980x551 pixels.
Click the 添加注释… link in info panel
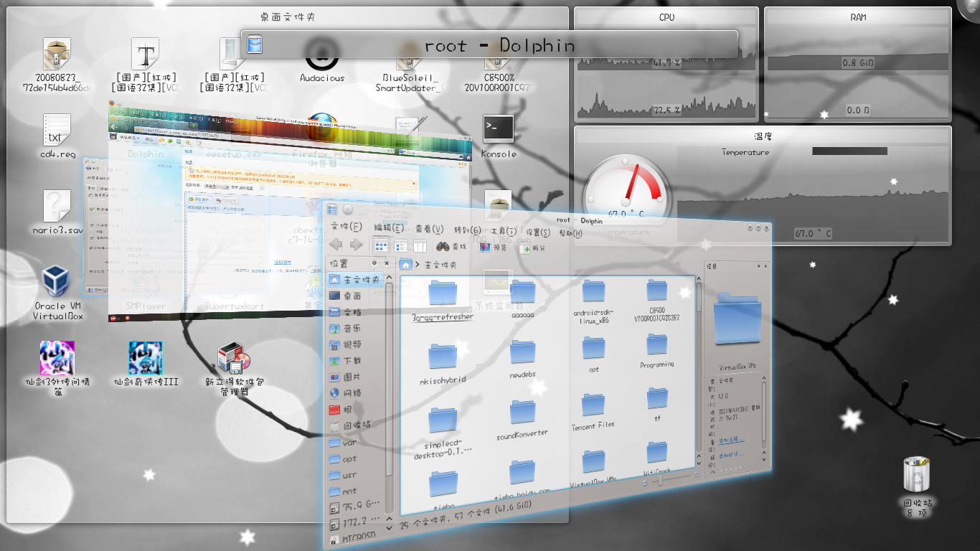[731, 439]
